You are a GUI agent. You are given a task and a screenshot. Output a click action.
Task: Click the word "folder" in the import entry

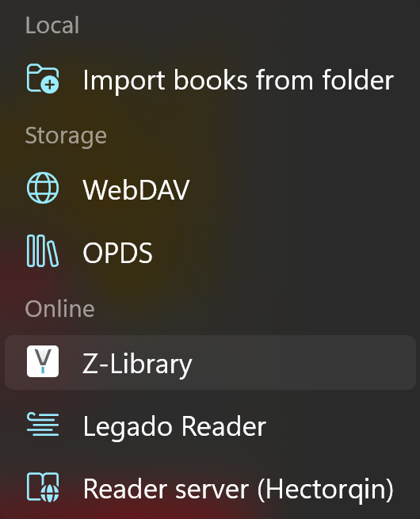pos(357,80)
